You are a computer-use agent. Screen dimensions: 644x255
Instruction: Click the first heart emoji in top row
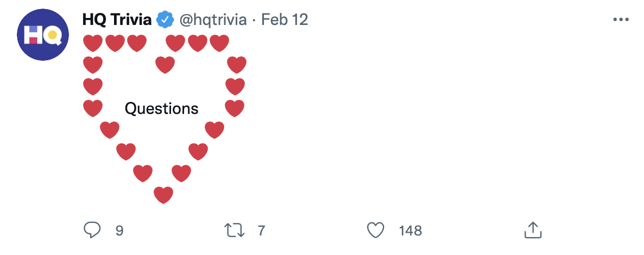coord(93,43)
